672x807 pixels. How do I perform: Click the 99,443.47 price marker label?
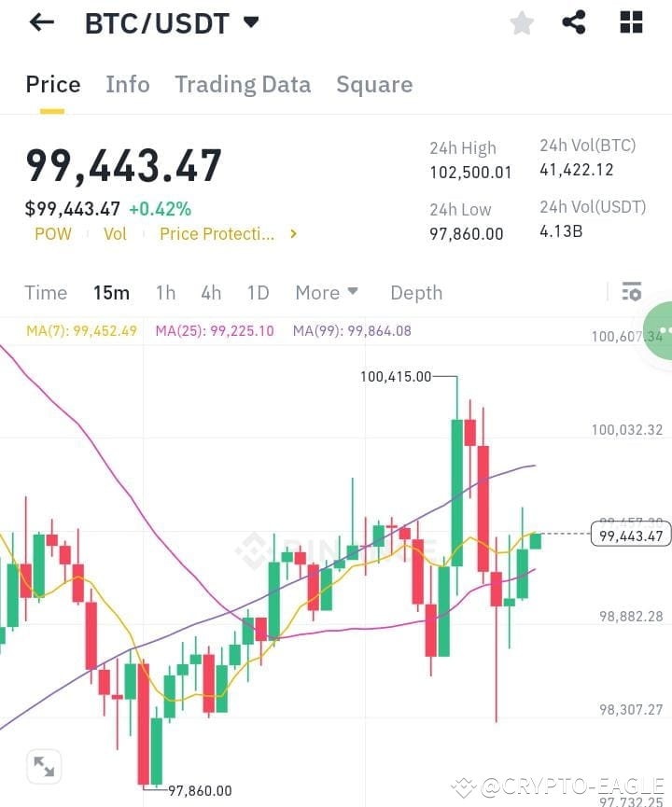click(630, 534)
